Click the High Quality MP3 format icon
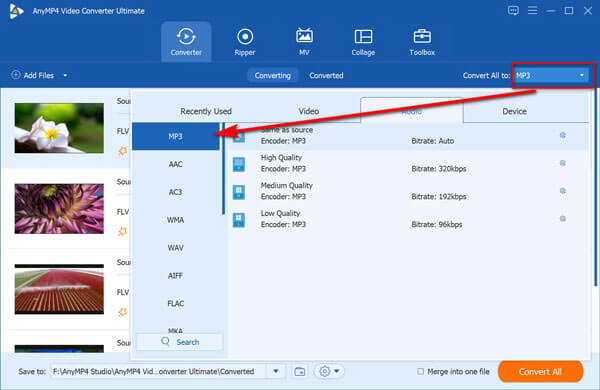The height and width of the screenshot is (390, 600). point(239,165)
